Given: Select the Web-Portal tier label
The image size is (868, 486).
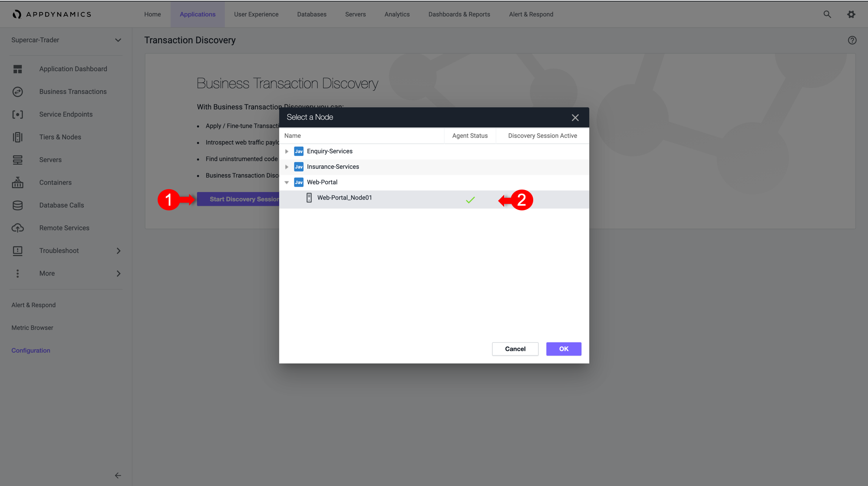Looking at the screenshot, I should point(322,182).
